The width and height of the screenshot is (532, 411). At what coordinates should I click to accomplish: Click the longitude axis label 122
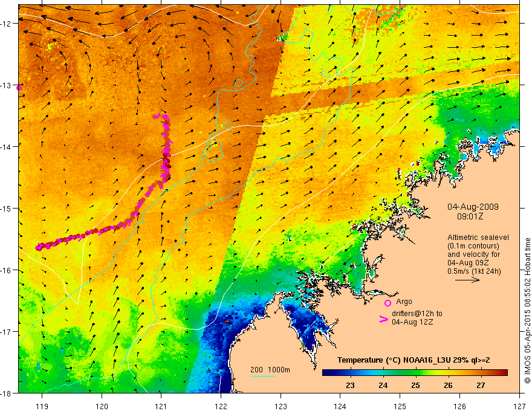pos(221,406)
